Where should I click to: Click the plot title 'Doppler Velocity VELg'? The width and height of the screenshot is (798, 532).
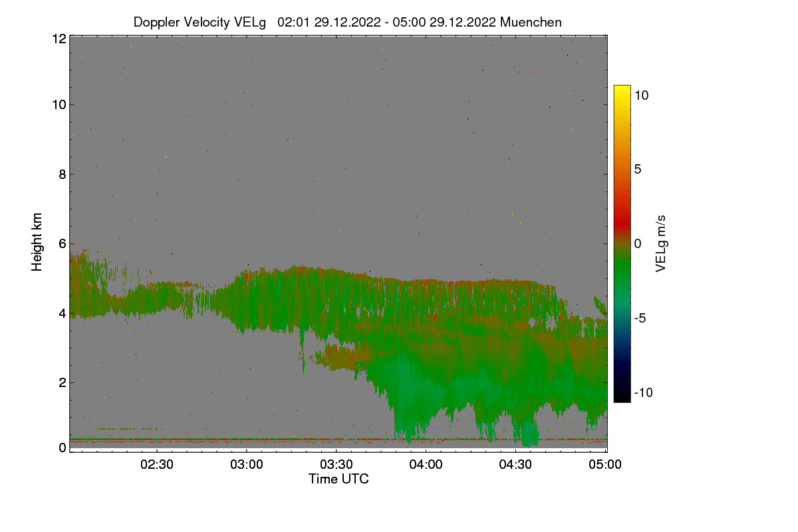199,22
